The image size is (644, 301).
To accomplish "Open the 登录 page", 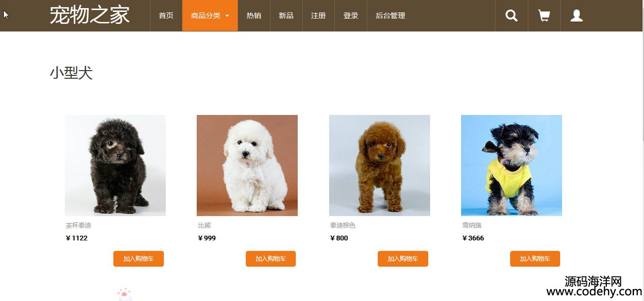I will pyautogui.click(x=351, y=16).
